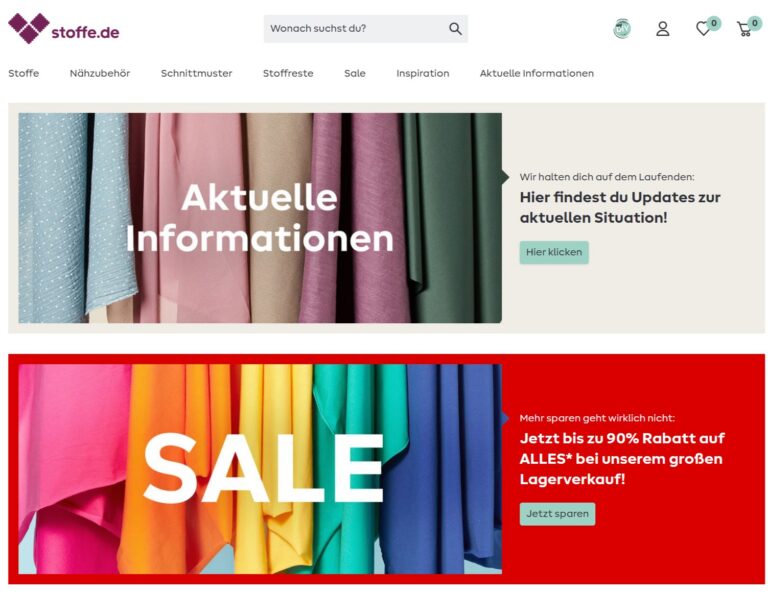Image resolution: width=768 pixels, height=592 pixels.
Task: Click the cart counter badge
Action: point(755,23)
